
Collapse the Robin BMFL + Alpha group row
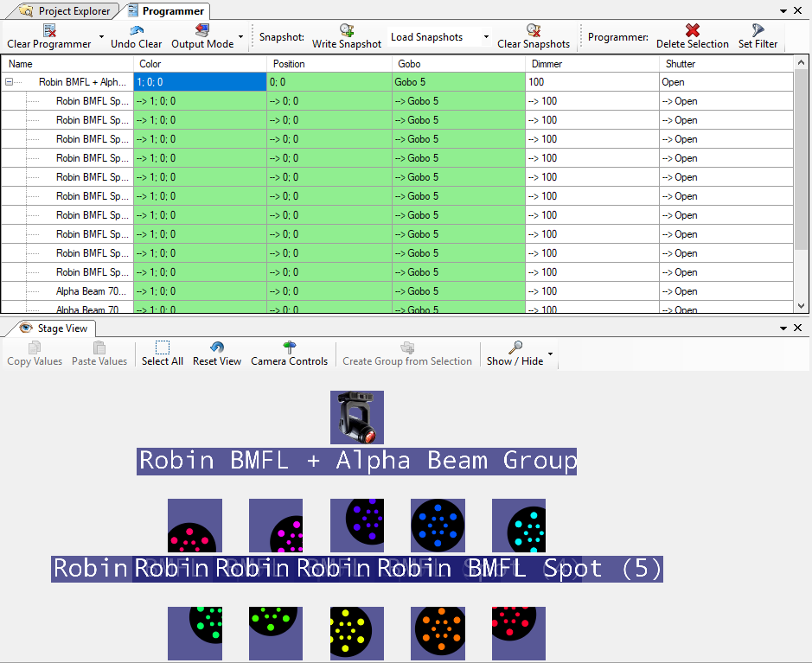pos(9,82)
